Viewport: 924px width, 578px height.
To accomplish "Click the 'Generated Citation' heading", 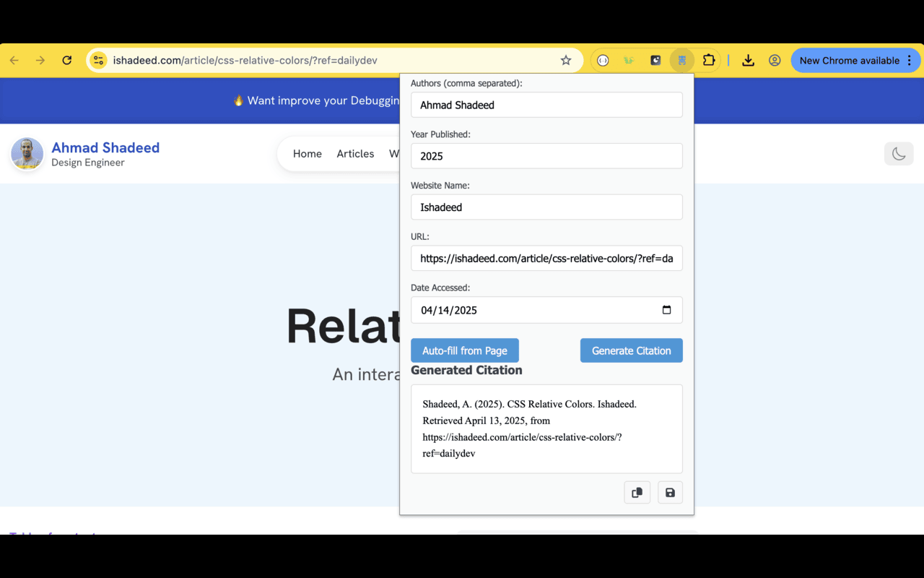I will point(466,370).
